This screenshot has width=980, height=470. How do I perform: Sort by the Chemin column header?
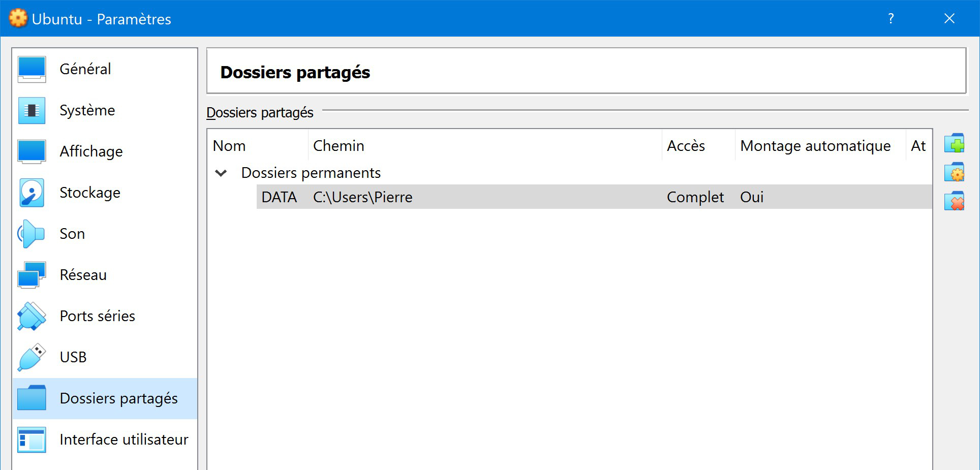coord(485,146)
